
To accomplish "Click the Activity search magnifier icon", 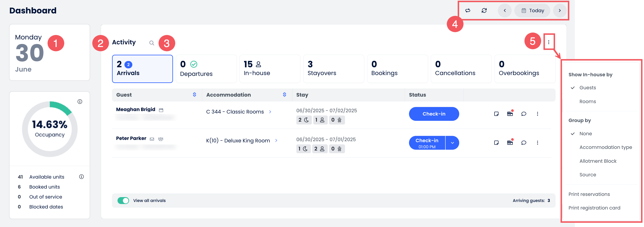I will tap(151, 43).
